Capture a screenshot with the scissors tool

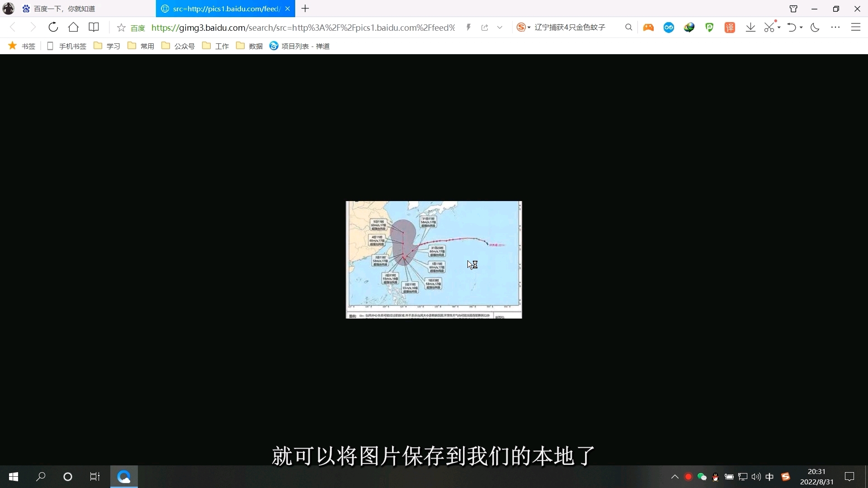(x=769, y=27)
